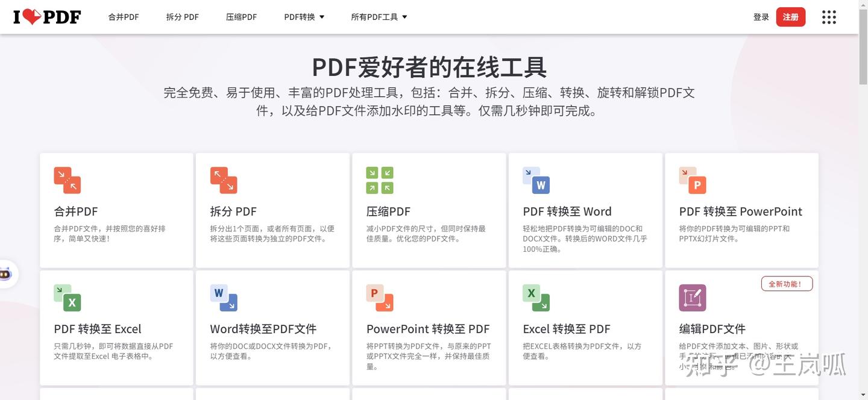Expand the 所有PDF工具 dropdown menu

tap(379, 17)
